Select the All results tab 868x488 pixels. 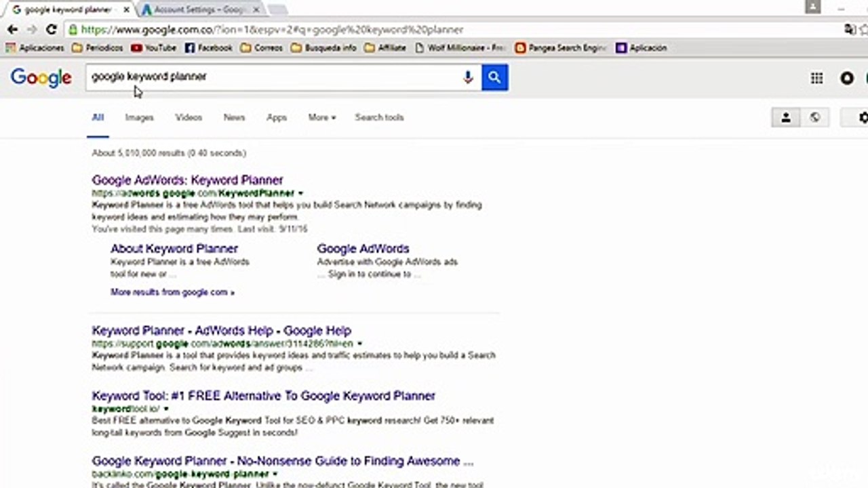(x=98, y=117)
